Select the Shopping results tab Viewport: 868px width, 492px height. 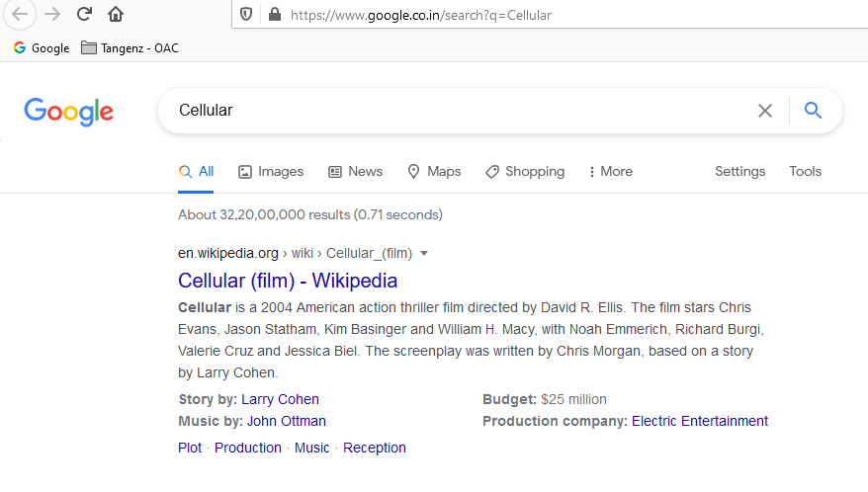525,172
